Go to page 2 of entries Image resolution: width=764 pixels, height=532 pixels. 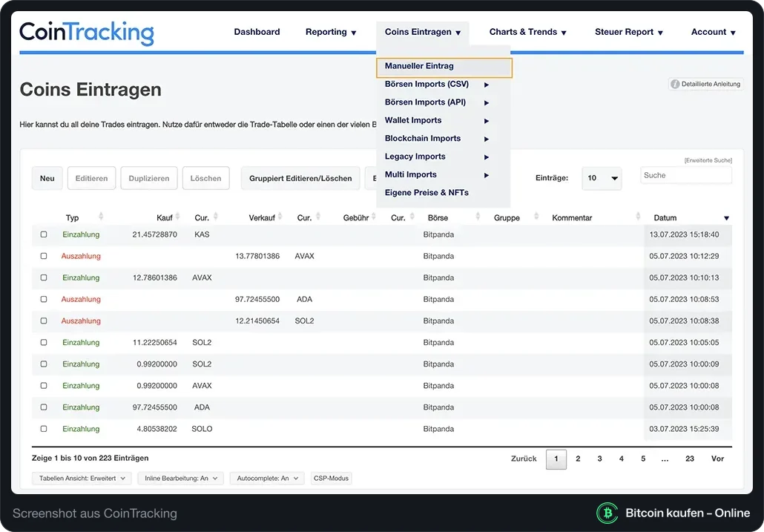click(x=578, y=459)
